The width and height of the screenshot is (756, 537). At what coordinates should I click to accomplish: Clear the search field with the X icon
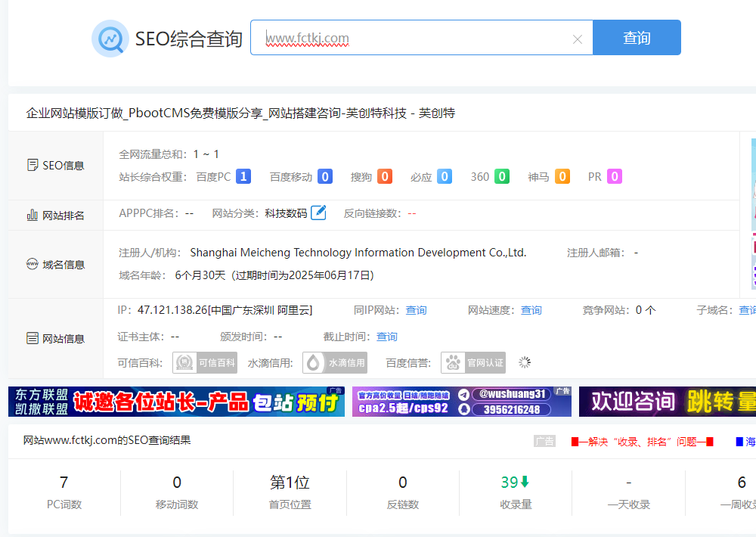577,39
